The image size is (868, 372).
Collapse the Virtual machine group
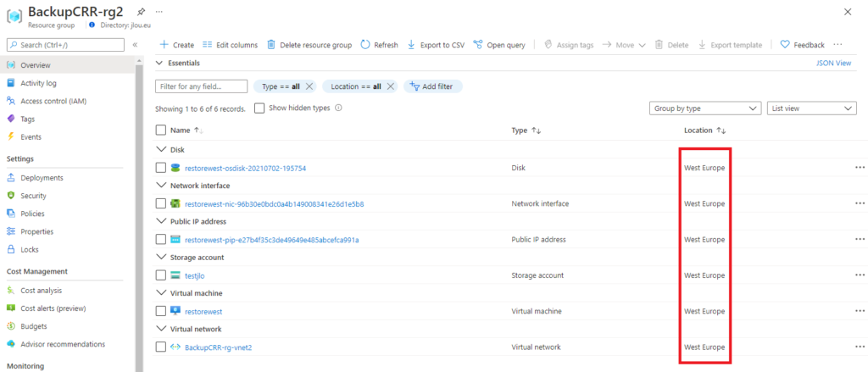coord(161,293)
